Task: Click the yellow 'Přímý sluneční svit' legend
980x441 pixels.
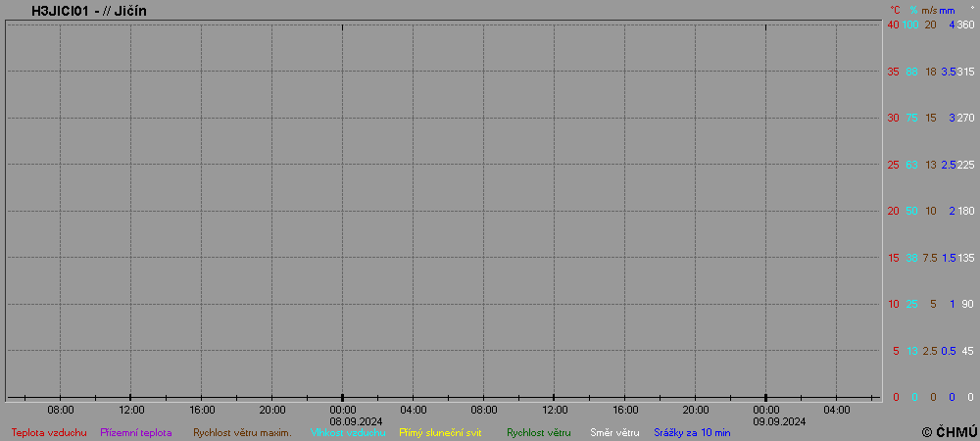Action: point(440,432)
